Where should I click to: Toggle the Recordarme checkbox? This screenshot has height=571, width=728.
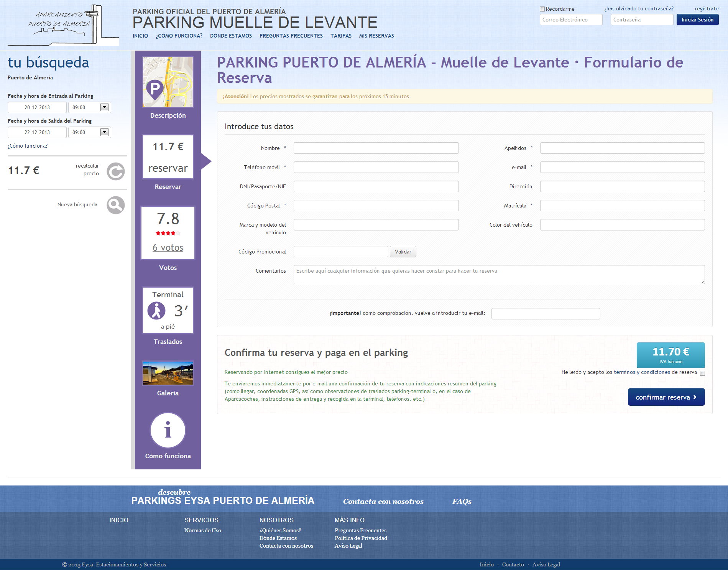542,9
